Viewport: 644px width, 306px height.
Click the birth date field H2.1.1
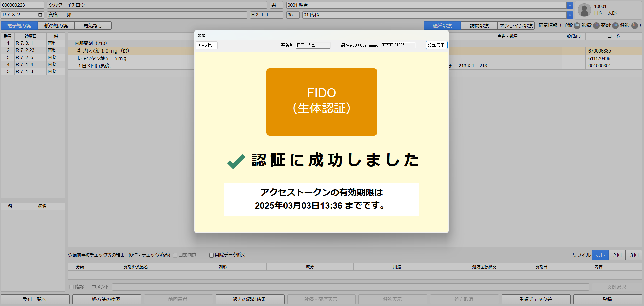coord(266,15)
